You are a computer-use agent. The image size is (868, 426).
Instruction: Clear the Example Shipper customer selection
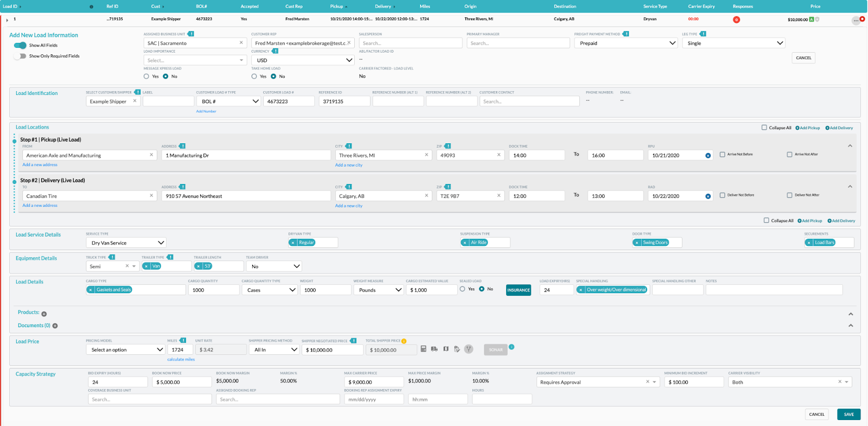click(135, 101)
